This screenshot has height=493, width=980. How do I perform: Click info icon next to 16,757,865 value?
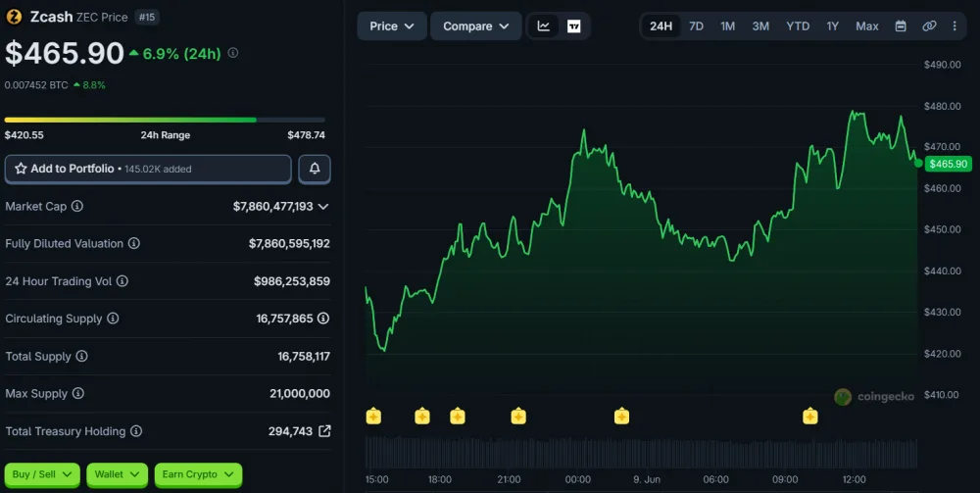[x=323, y=318]
